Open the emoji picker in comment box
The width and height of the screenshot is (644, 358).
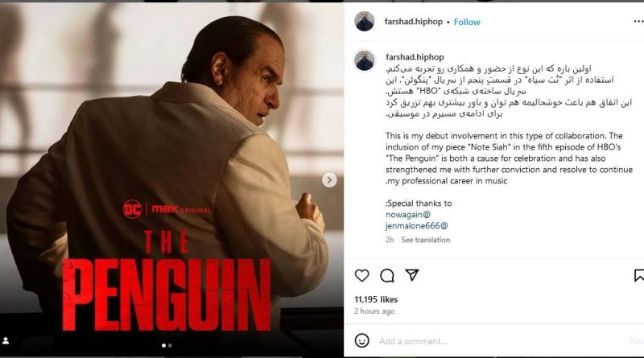click(x=361, y=341)
